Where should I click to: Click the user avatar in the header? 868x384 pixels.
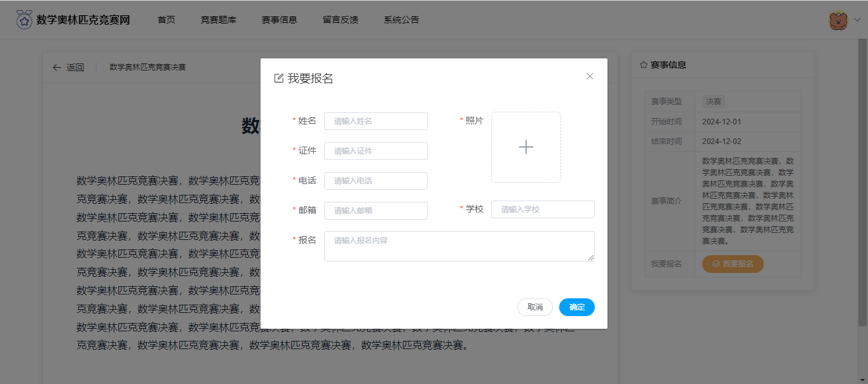838,20
